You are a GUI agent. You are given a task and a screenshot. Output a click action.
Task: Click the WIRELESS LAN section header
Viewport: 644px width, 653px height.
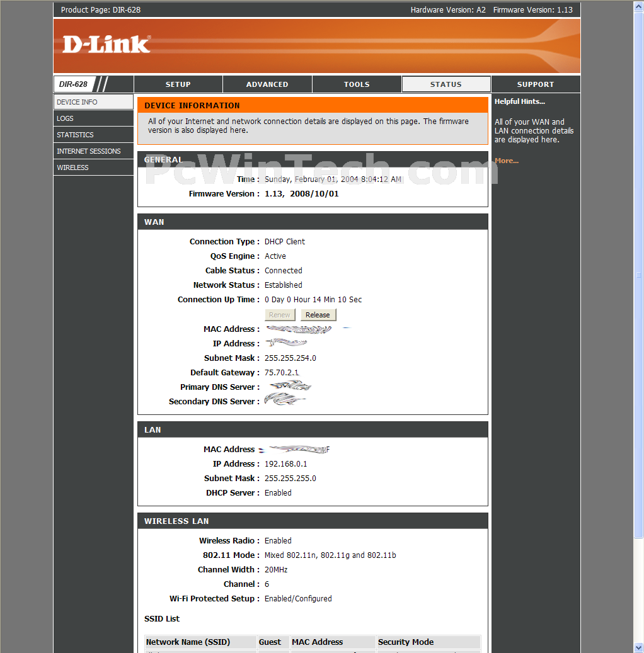[x=313, y=521]
